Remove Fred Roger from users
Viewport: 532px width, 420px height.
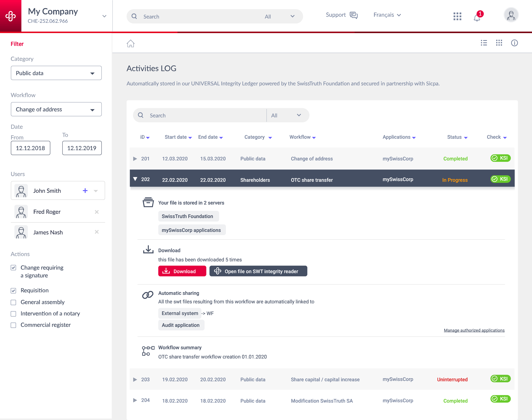coord(97,212)
